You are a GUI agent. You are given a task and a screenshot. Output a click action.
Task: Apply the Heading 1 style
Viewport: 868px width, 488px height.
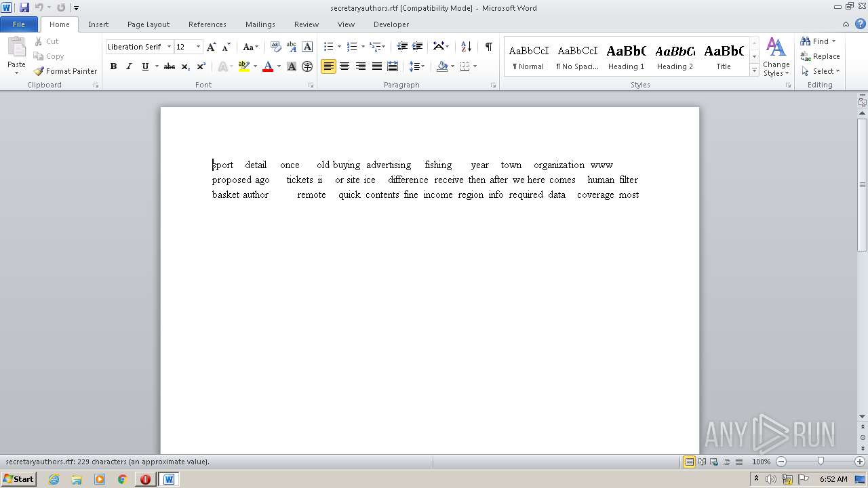pos(626,57)
